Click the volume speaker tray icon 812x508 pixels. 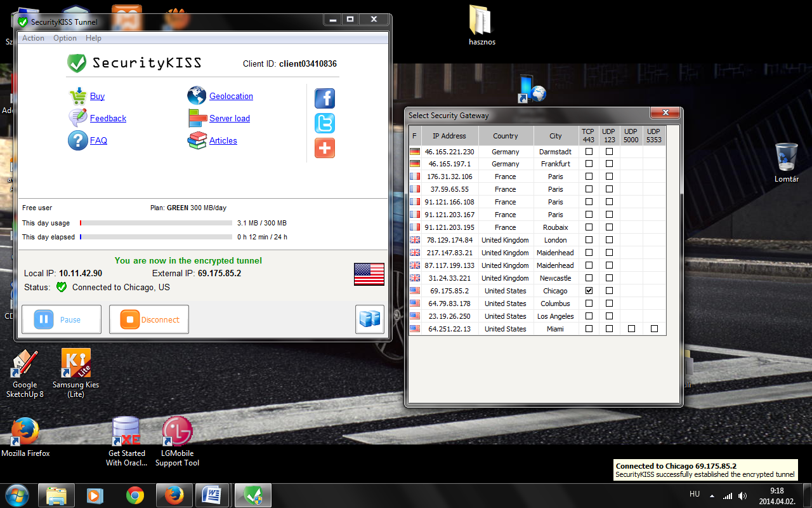743,495
